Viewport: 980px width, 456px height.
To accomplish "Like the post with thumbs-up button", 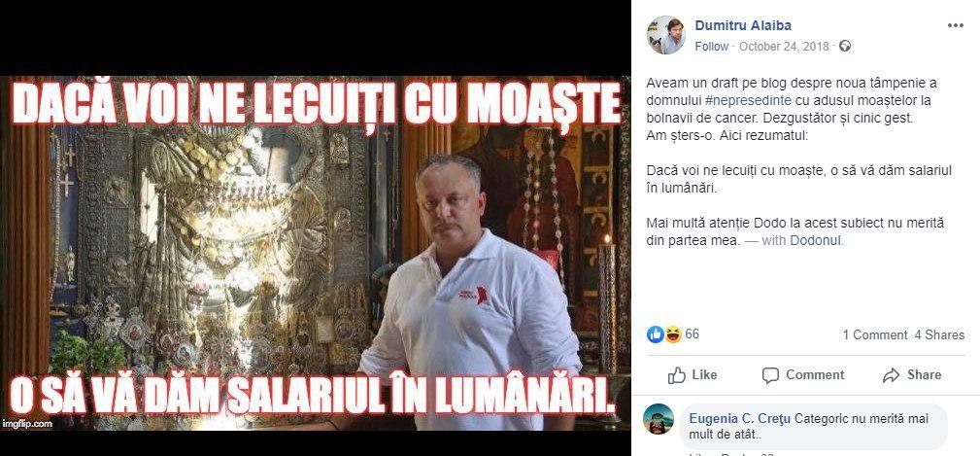I will (x=693, y=375).
